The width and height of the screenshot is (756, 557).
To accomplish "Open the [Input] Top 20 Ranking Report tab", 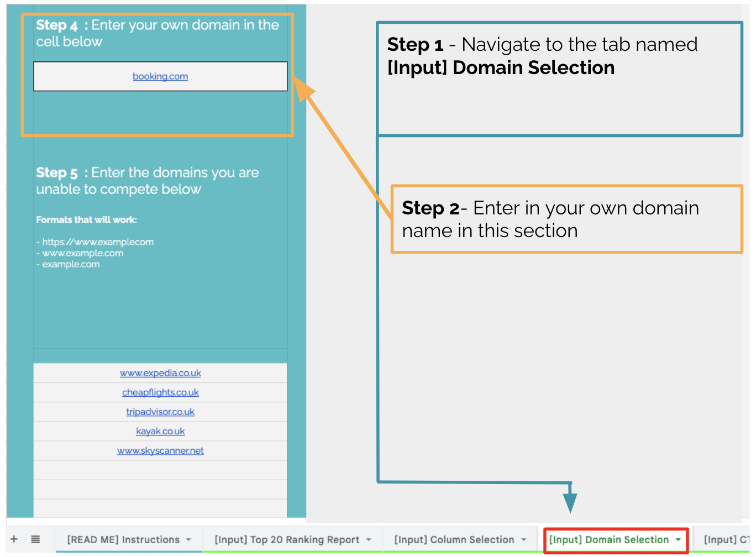I will coord(286,540).
